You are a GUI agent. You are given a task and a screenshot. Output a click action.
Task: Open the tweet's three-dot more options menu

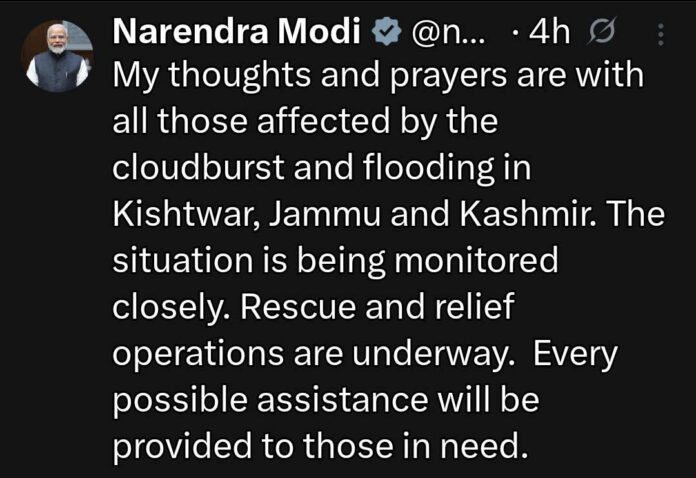point(659,35)
